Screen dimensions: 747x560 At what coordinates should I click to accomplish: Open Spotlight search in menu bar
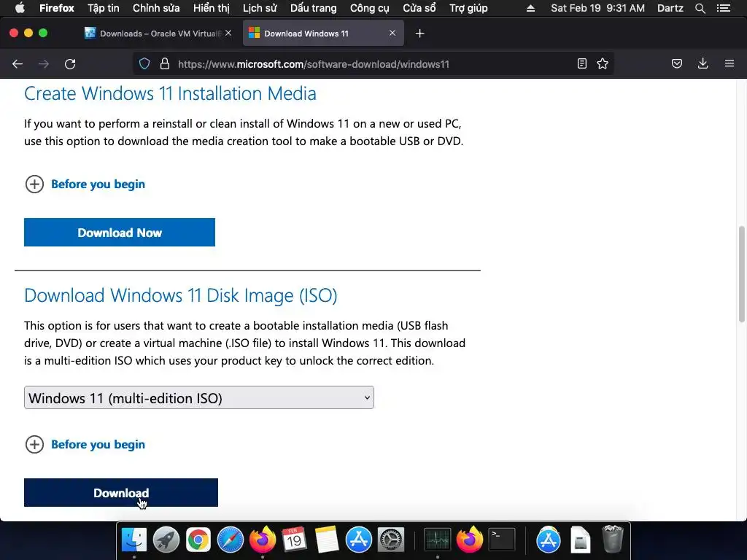[x=700, y=8]
